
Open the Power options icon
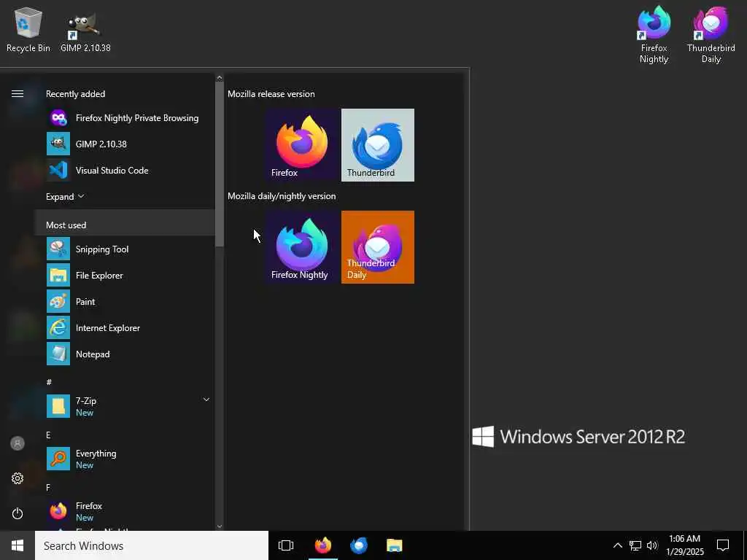(x=18, y=513)
